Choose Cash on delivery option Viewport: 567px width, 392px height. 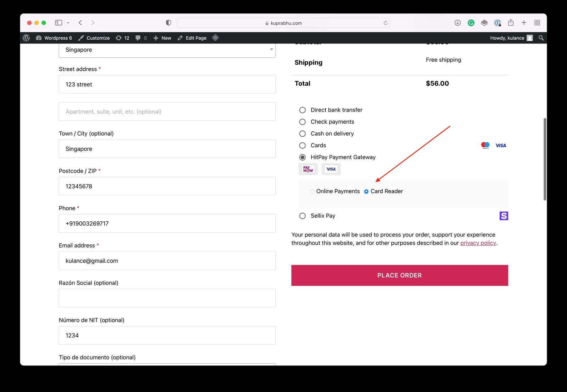coord(302,133)
